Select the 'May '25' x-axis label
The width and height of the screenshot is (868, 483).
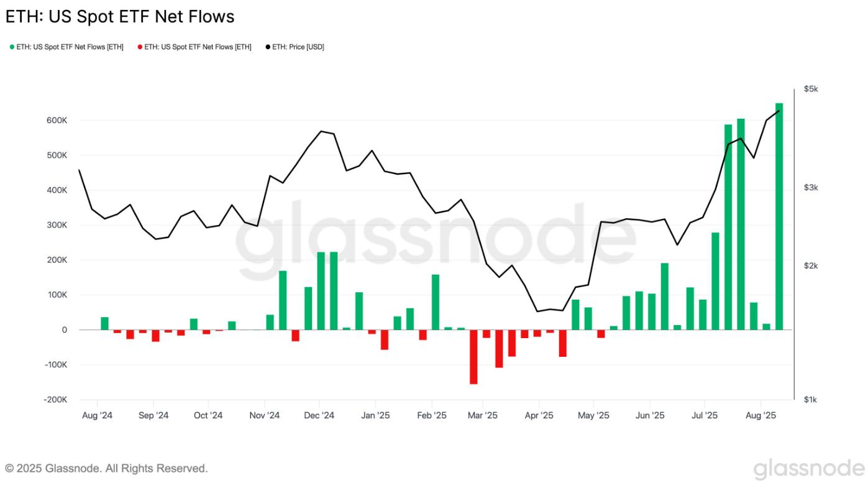594,415
